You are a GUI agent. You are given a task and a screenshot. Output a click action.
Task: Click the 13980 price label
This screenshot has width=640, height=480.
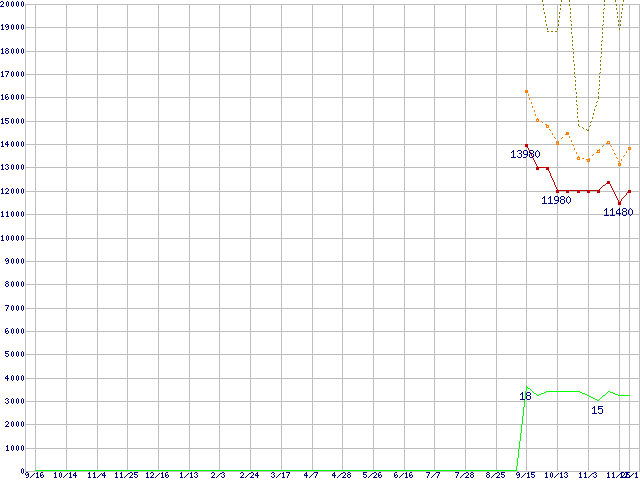525,154
